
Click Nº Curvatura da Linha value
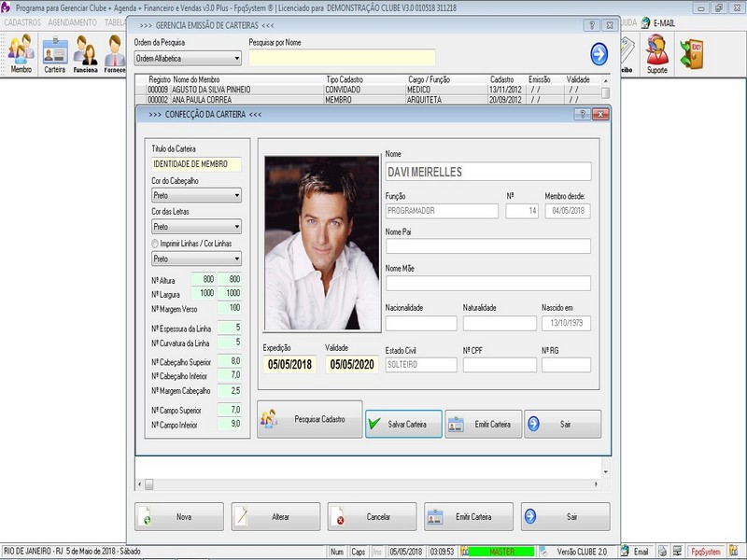tap(230, 343)
